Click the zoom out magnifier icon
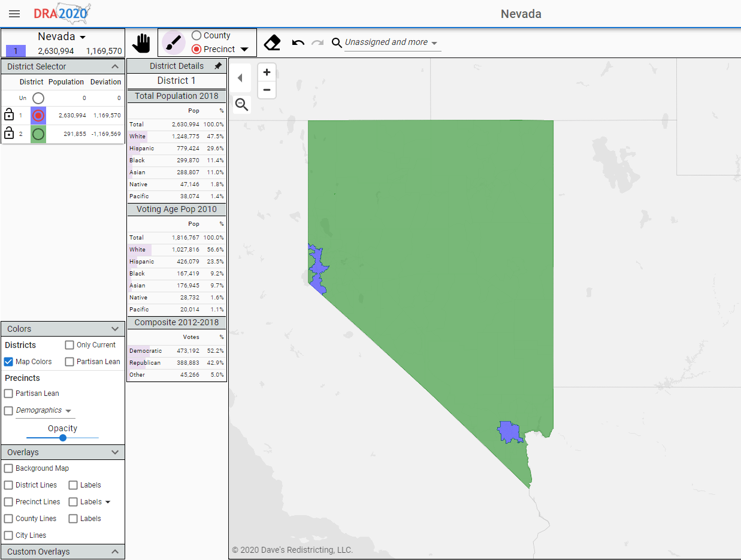This screenshot has height=560, width=741. point(241,104)
